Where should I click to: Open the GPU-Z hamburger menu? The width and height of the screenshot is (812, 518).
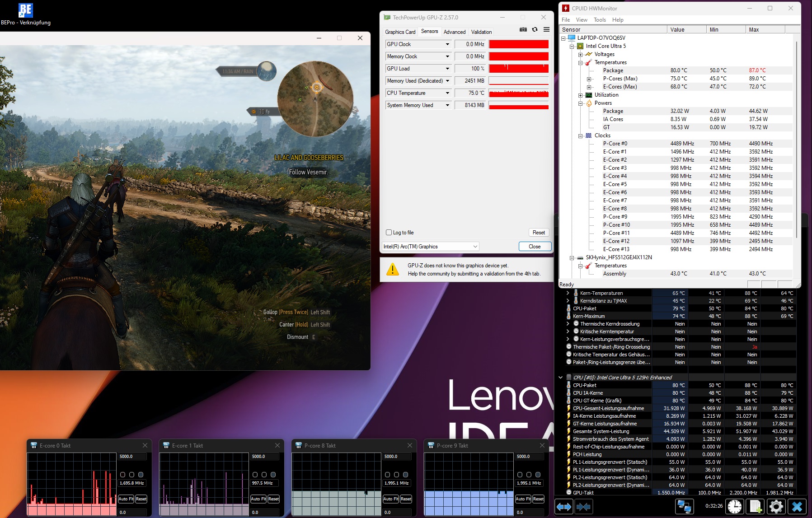(x=546, y=30)
